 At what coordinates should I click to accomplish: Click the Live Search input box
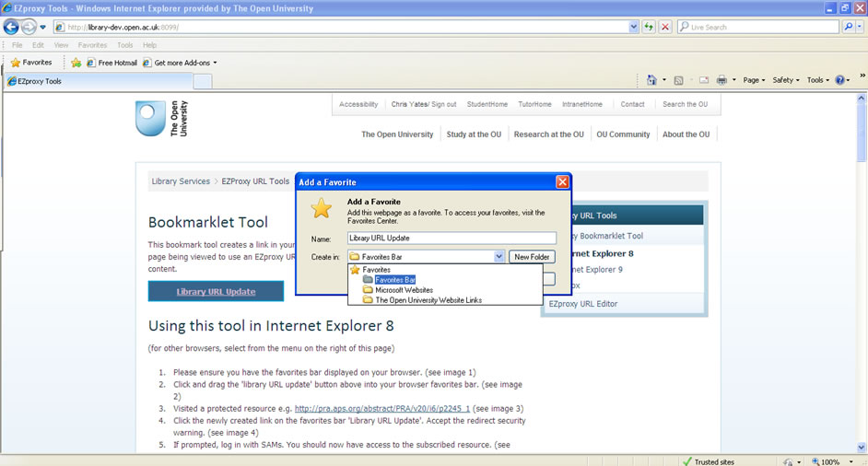[758, 27]
